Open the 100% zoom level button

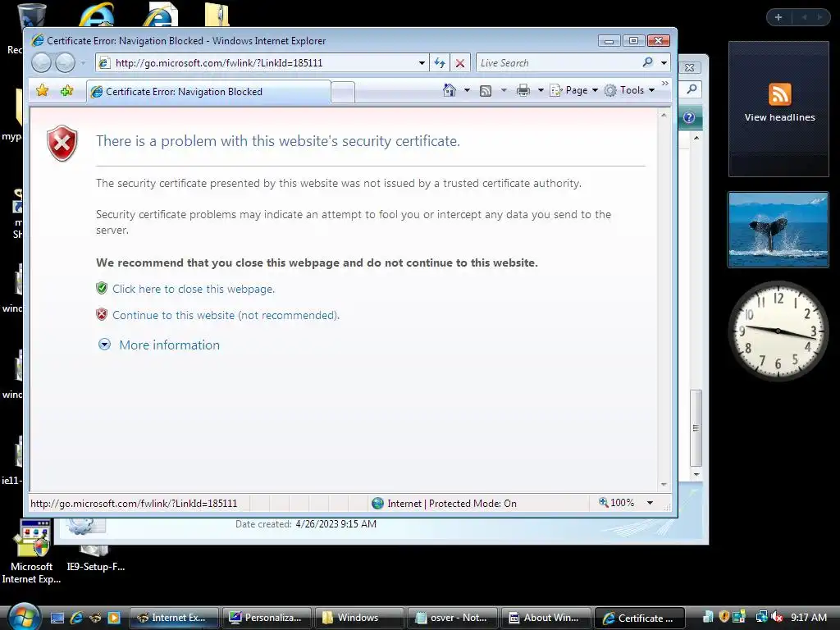click(x=617, y=503)
